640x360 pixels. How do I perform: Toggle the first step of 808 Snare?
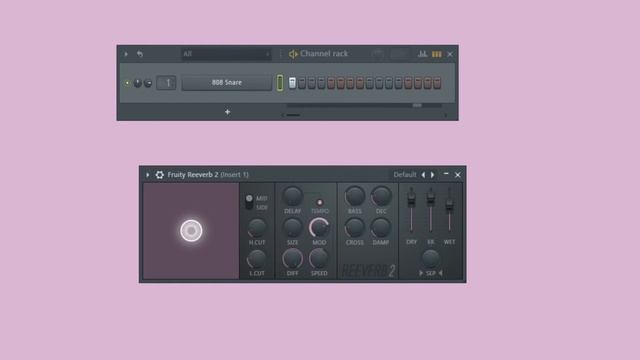click(x=292, y=83)
